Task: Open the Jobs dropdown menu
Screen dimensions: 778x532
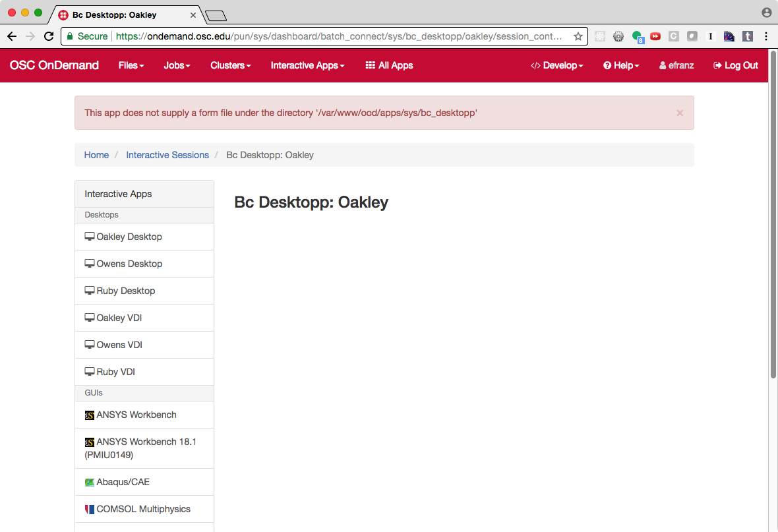Action: pos(177,65)
